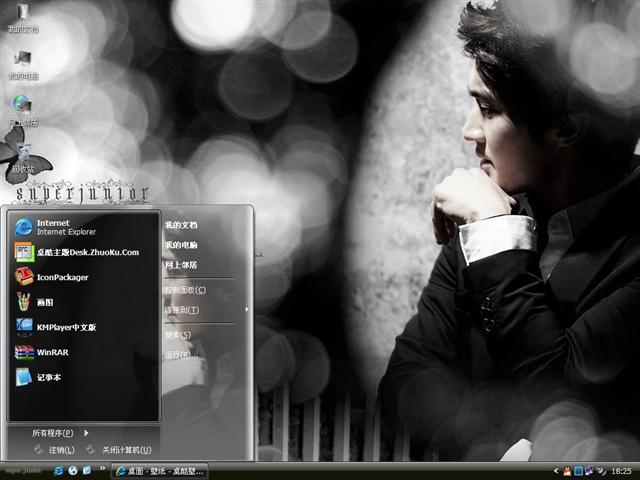640x480 pixels.
Task: Launch IconPackager from Start menu
Action: (x=83, y=277)
